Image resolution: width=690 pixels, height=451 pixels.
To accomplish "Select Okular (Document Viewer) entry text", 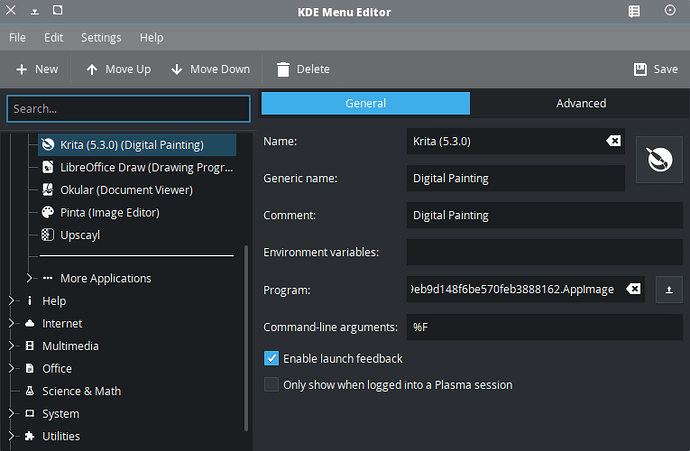I will [126, 190].
